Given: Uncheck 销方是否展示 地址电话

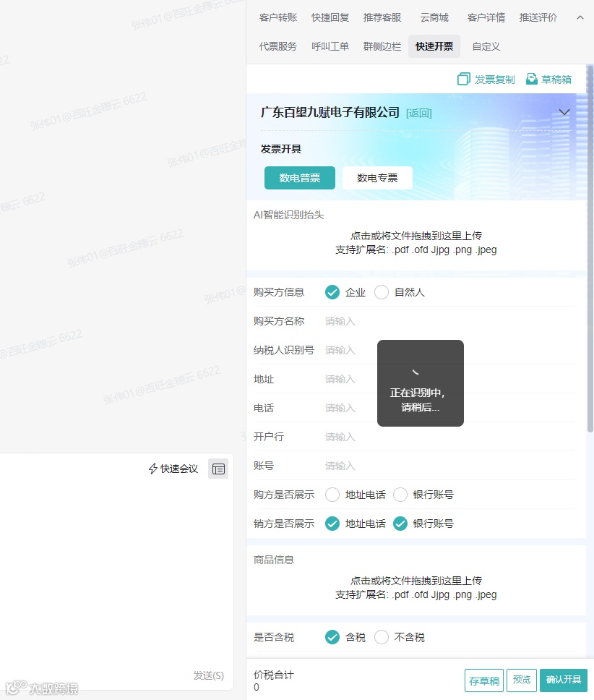Looking at the screenshot, I should [332, 524].
